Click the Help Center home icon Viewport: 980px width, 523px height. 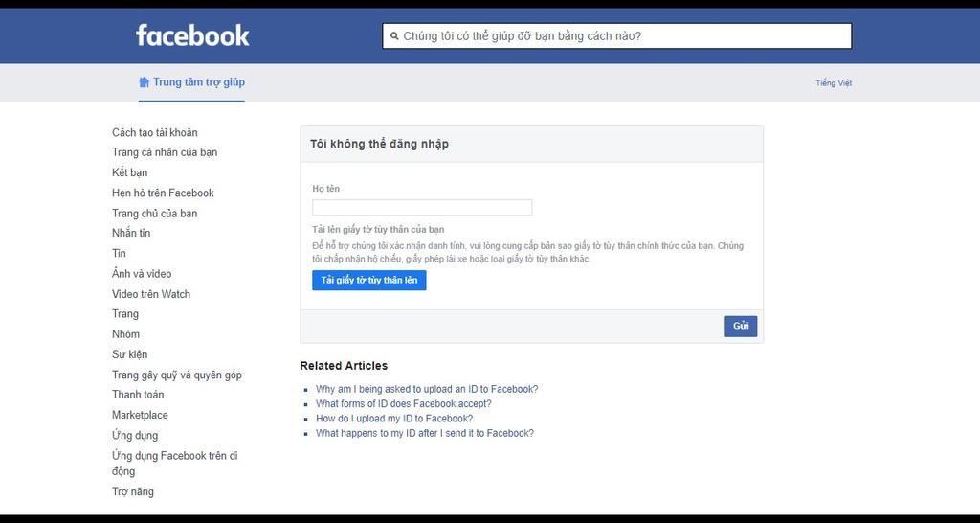pyautogui.click(x=144, y=82)
